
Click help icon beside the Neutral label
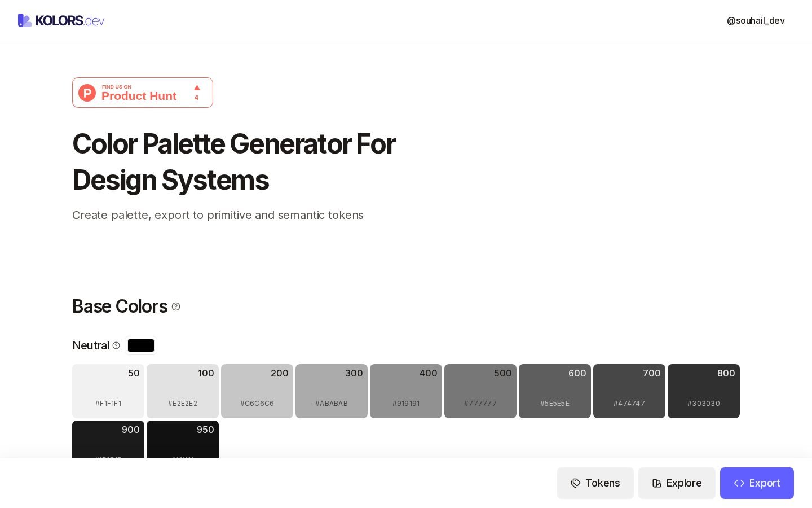point(116,345)
